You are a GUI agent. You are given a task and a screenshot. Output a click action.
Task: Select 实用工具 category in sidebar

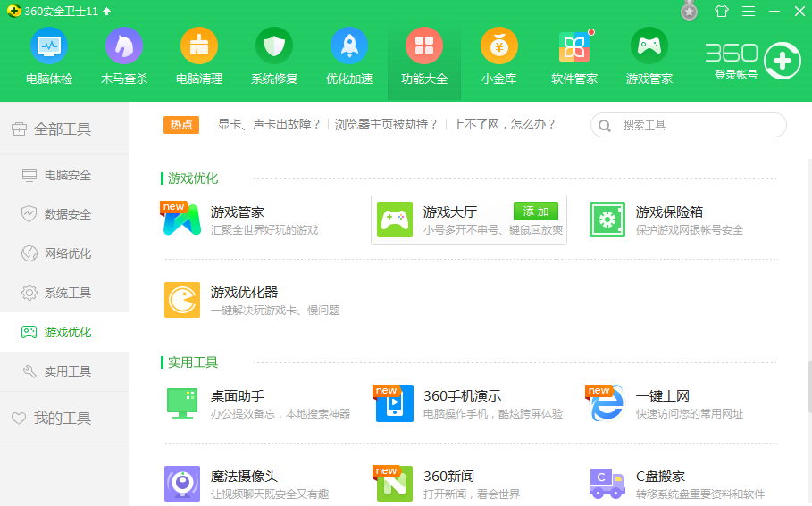[x=64, y=371]
